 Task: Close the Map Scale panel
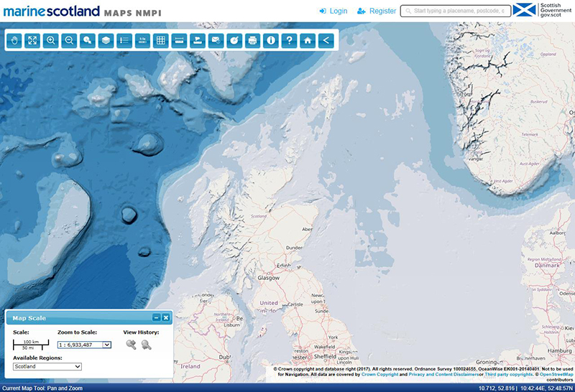[165, 318]
